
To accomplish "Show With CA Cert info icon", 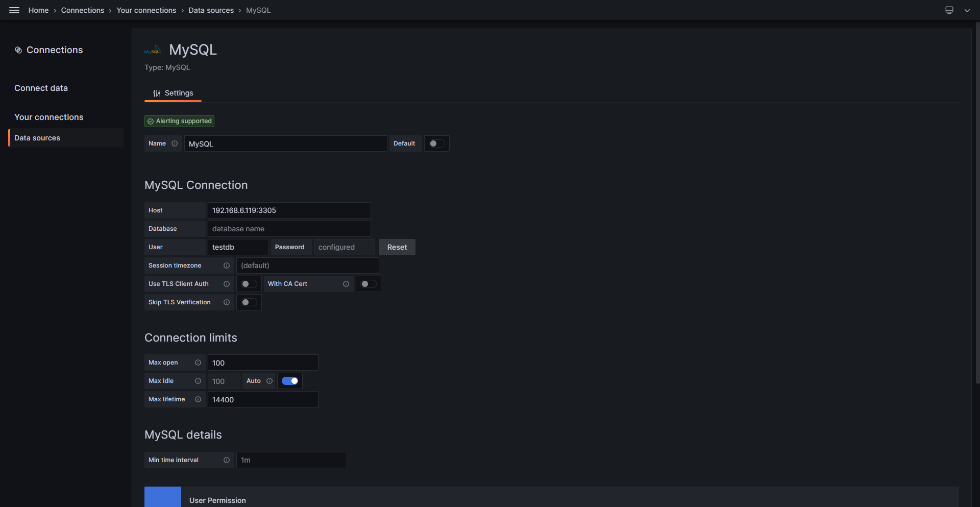I will point(346,284).
